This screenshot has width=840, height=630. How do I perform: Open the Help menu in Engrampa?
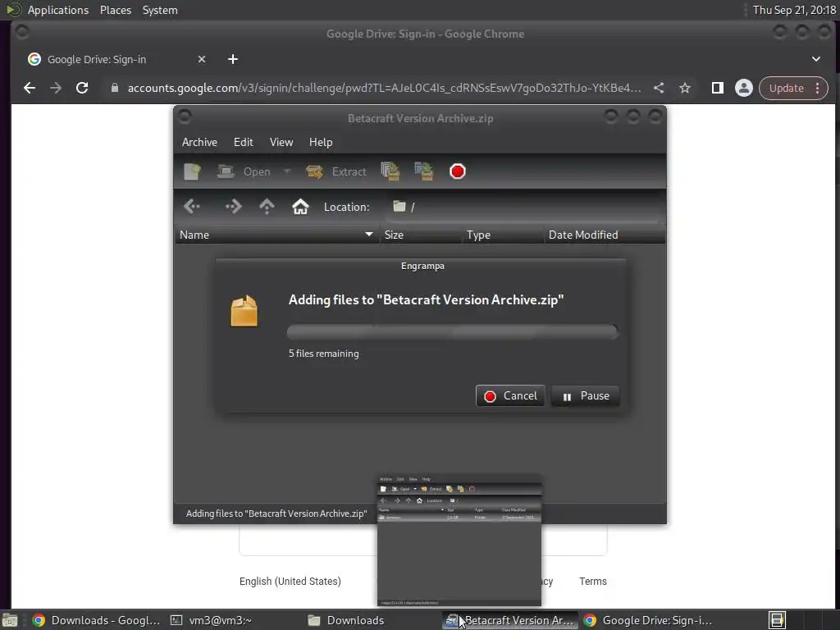pyautogui.click(x=321, y=142)
